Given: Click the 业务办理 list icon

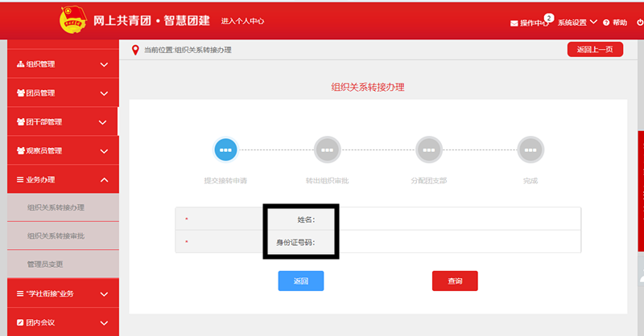Looking at the screenshot, I should 20,179.
